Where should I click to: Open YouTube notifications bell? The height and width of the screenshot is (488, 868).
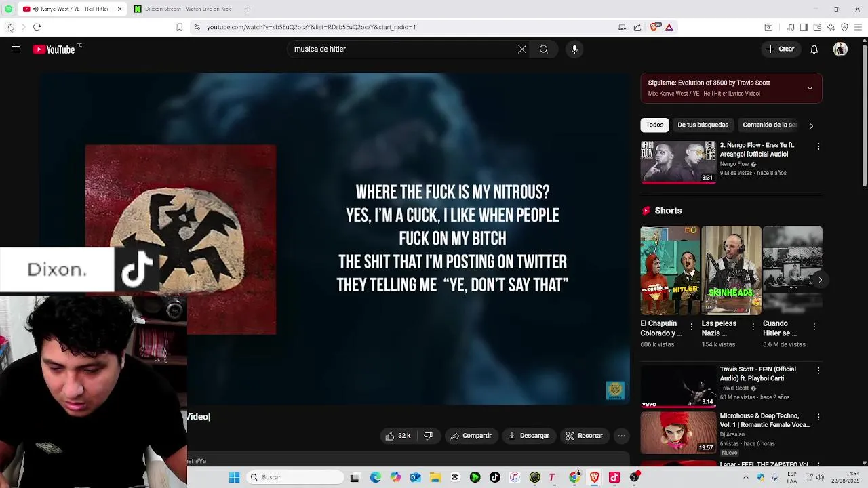click(814, 49)
